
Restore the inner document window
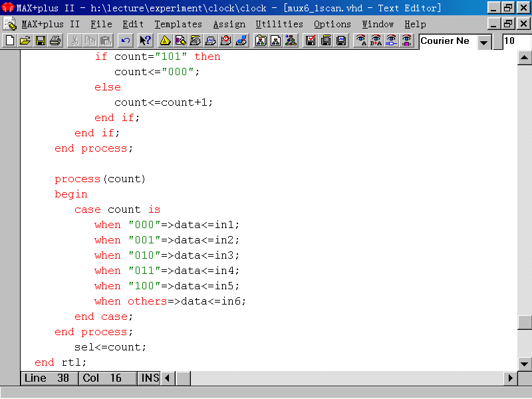coord(508,24)
